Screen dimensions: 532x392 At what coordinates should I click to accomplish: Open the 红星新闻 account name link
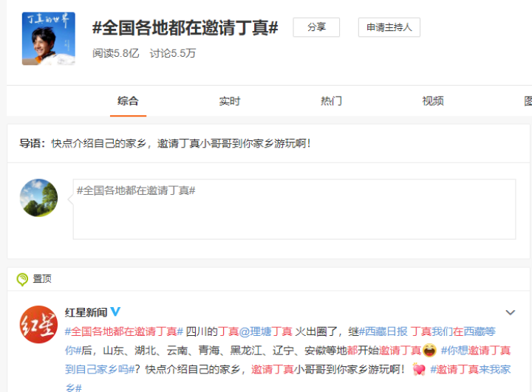(x=86, y=312)
